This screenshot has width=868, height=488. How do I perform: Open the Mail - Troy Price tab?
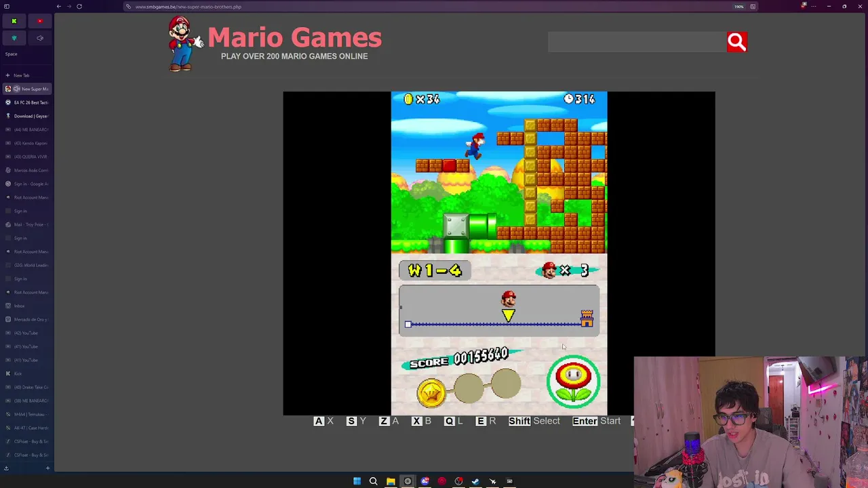tap(26, 224)
